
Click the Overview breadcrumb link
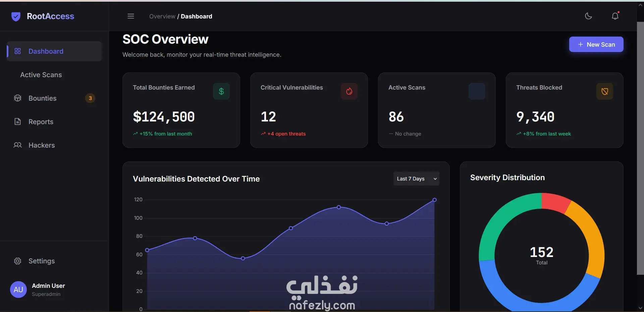[162, 16]
